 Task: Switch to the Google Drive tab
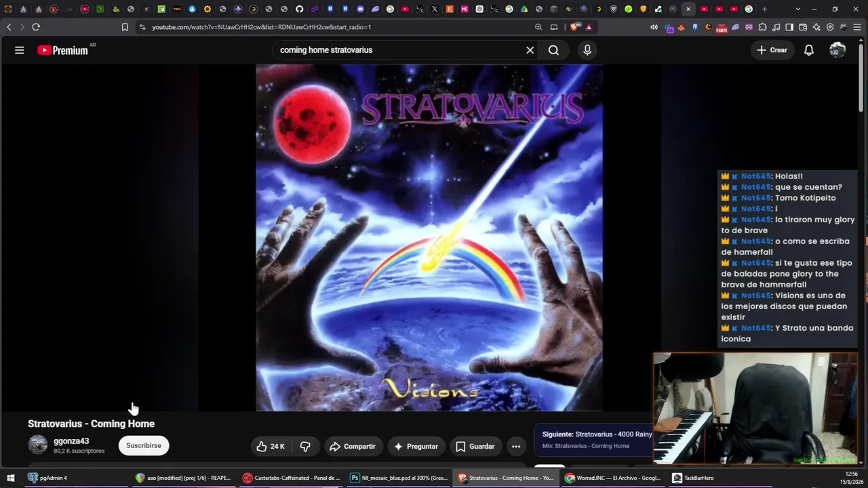point(524,9)
